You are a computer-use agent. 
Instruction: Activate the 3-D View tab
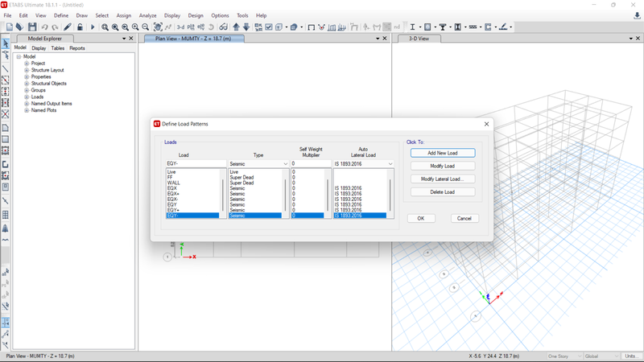(x=419, y=39)
